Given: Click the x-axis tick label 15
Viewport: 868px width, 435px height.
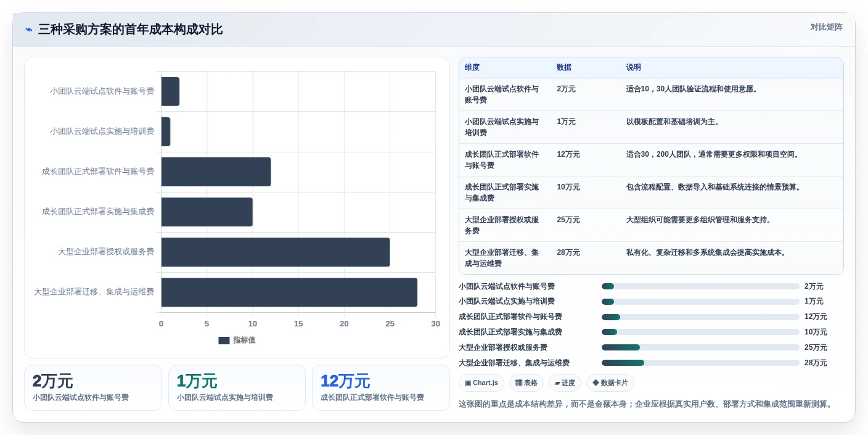Looking at the screenshot, I should tap(298, 324).
